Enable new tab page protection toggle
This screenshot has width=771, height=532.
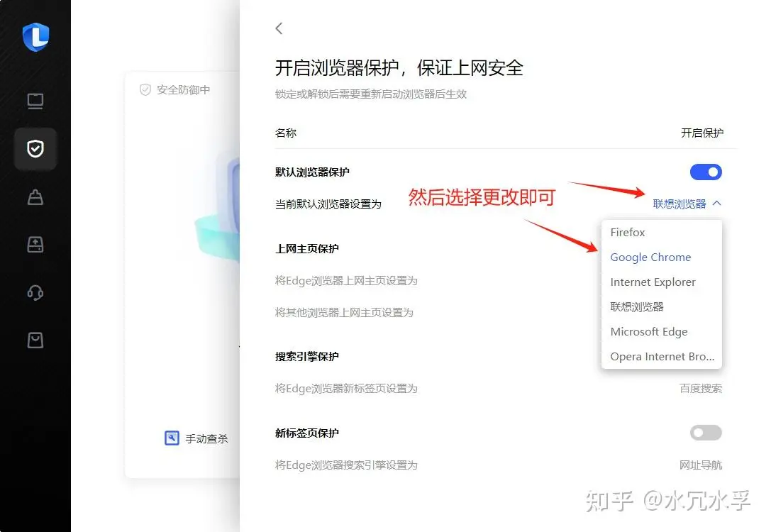pyautogui.click(x=705, y=433)
